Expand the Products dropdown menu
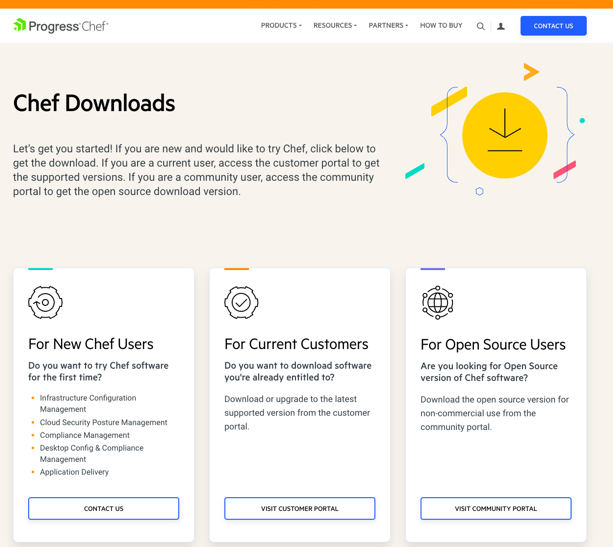 coord(281,26)
